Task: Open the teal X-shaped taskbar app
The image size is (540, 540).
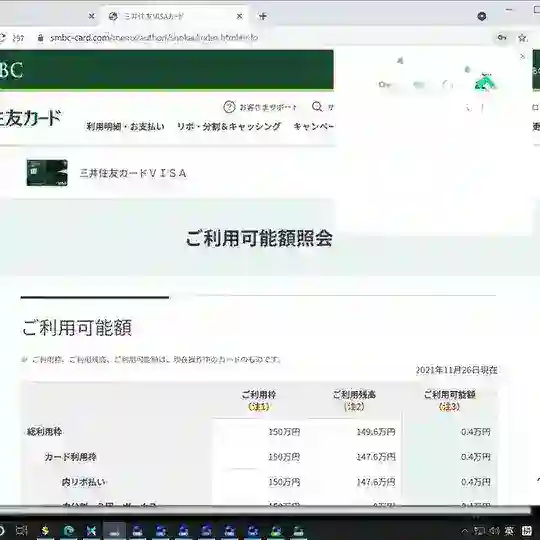Action: coord(91,530)
